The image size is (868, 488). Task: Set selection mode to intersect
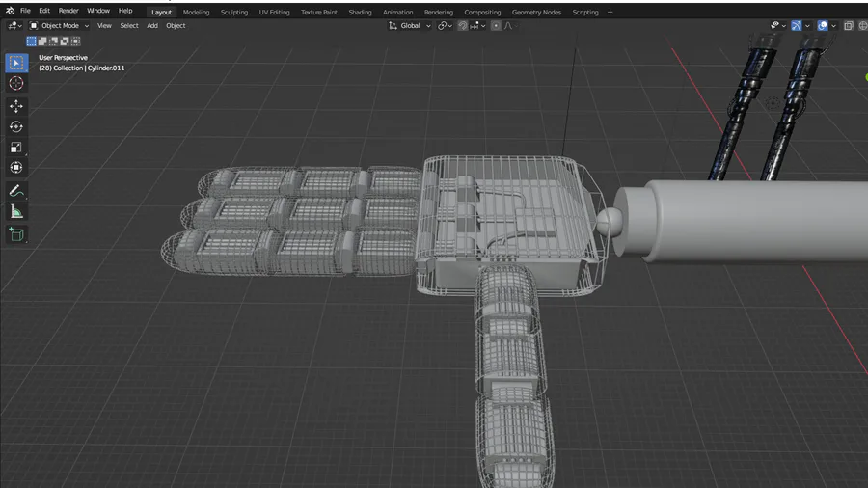click(76, 41)
